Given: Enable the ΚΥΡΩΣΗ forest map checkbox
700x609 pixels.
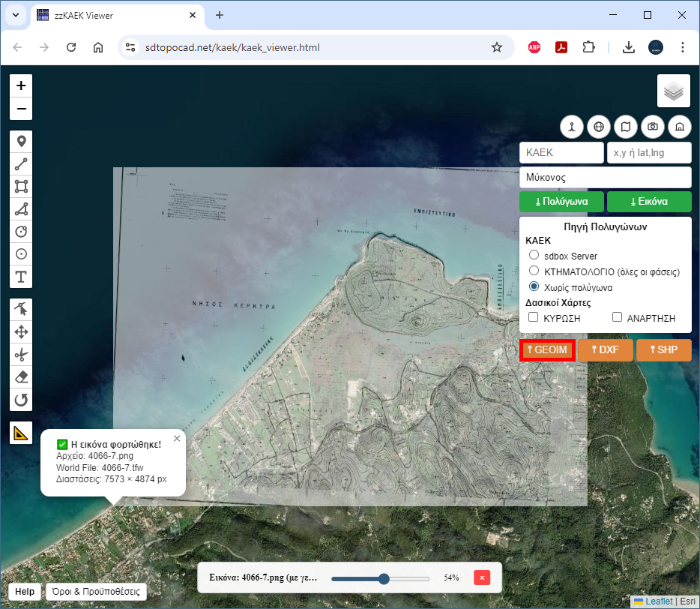Looking at the screenshot, I should (534, 317).
